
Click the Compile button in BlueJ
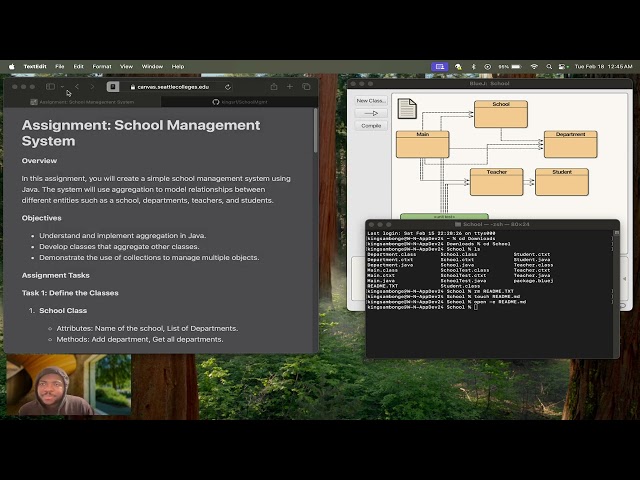tap(371, 126)
